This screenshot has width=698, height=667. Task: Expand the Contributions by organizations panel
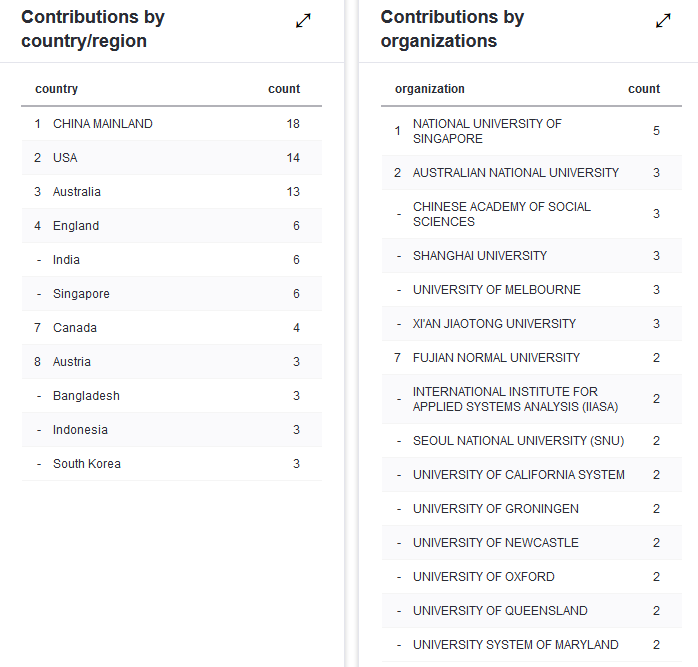coord(663,20)
